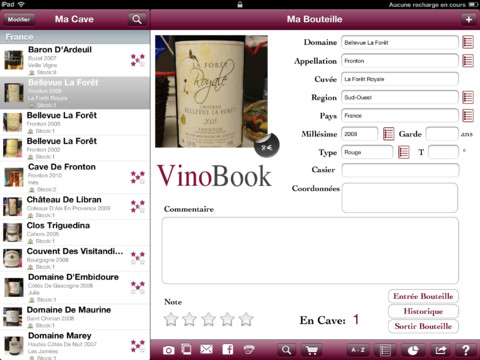The image size is (480, 360).
Task: Open Type pick list icon
Action: coord(404,152)
